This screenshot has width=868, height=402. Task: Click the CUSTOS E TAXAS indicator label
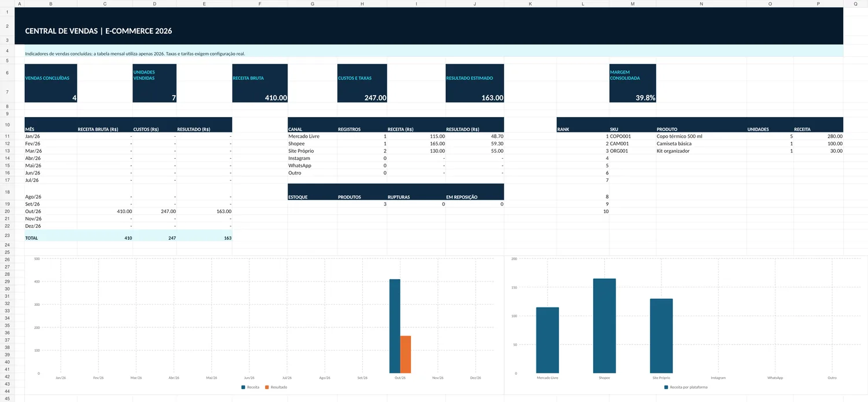coord(355,78)
